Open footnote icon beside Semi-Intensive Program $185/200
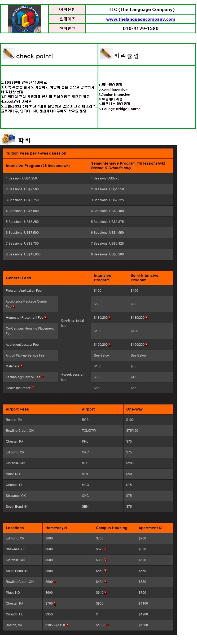Viewport: 197px width, 644px height. click(147, 317)
